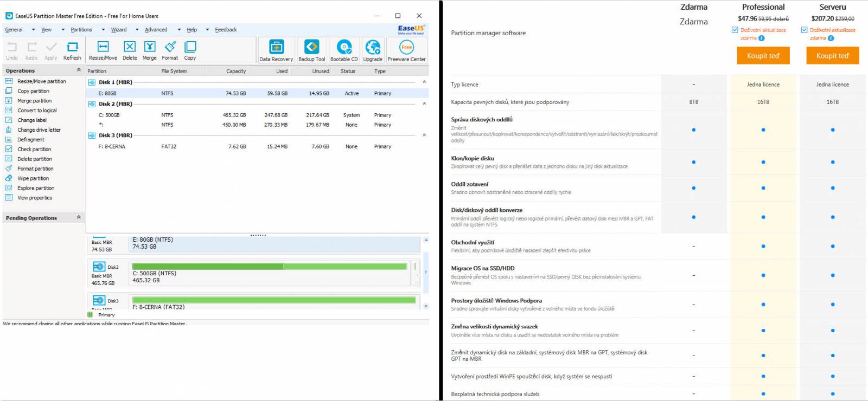868x401 pixels.
Task: Click the Format toolbar icon
Action: [x=170, y=50]
